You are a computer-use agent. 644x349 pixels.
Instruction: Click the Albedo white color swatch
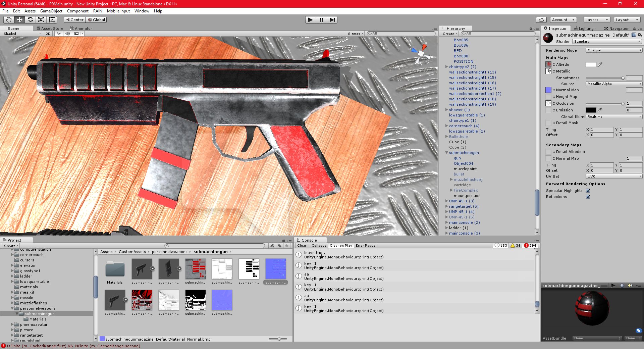(591, 64)
